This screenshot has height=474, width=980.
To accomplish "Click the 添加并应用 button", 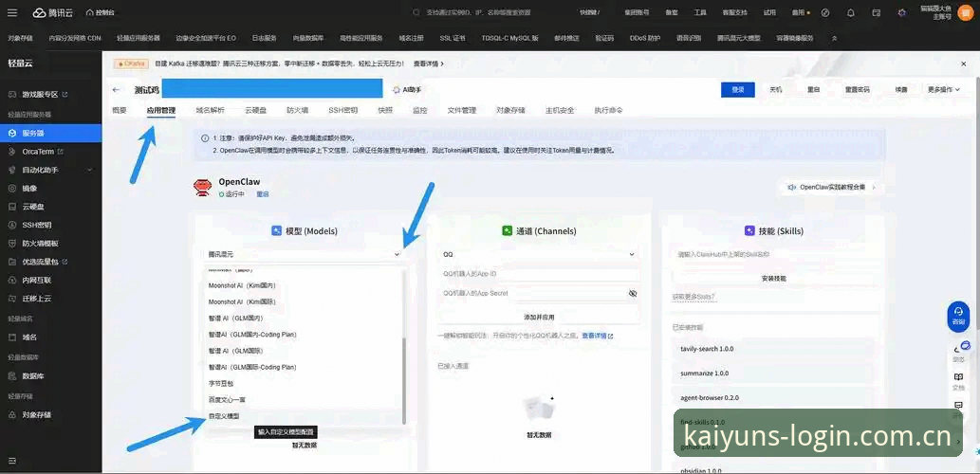I will [x=539, y=317].
